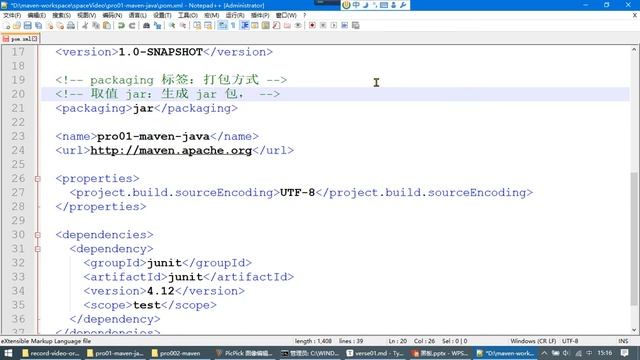This screenshot has height=360, width=640.
Task: Toggle the INS insert mode indicator
Action: point(623,341)
